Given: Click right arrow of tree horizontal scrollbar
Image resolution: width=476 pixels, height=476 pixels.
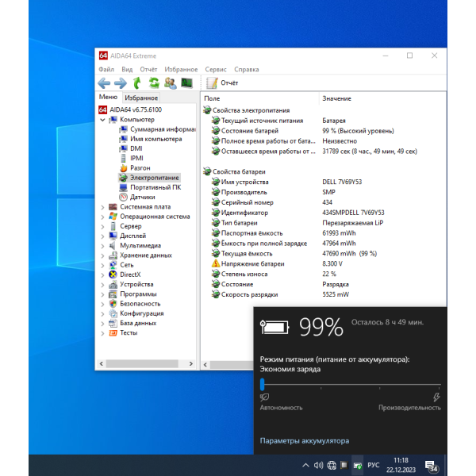Looking at the screenshot, I should [191, 363].
